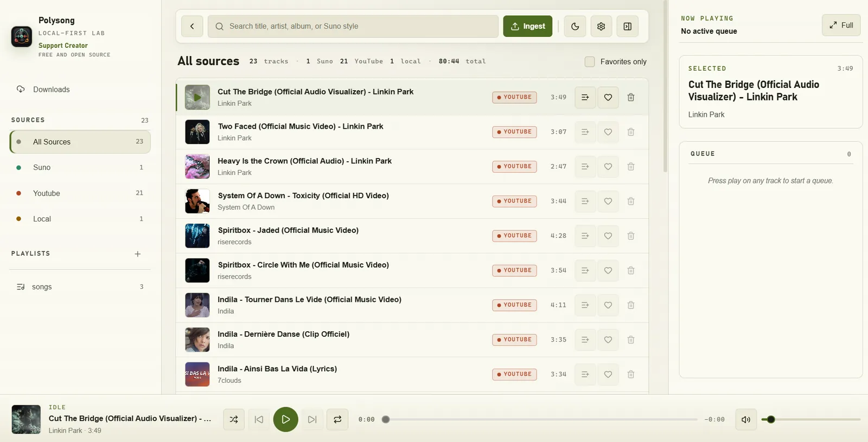Image resolution: width=868 pixels, height=442 pixels.
Task: Select Indila - Dernière Danse title
Action: pos(284,334)
